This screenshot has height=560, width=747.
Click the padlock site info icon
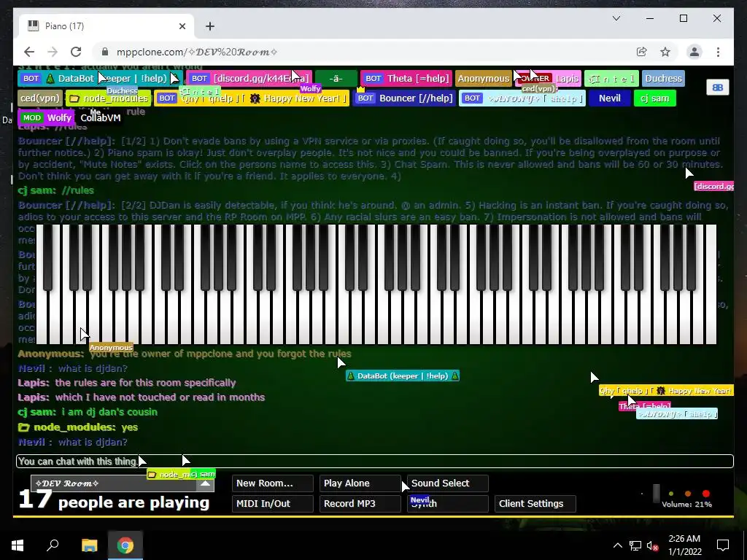point(105,52)
